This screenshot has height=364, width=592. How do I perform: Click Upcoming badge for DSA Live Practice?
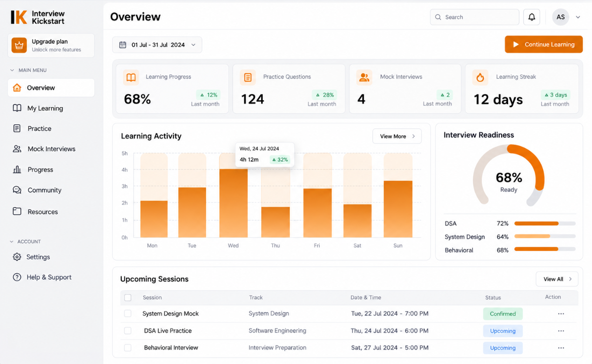pyautogui.click(x=503, y=331)
